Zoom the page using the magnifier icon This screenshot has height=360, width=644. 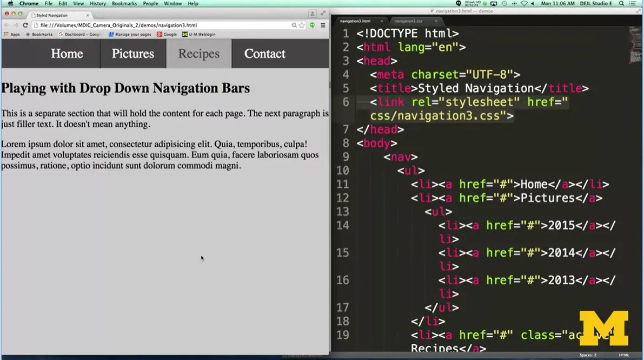point(294,25)
